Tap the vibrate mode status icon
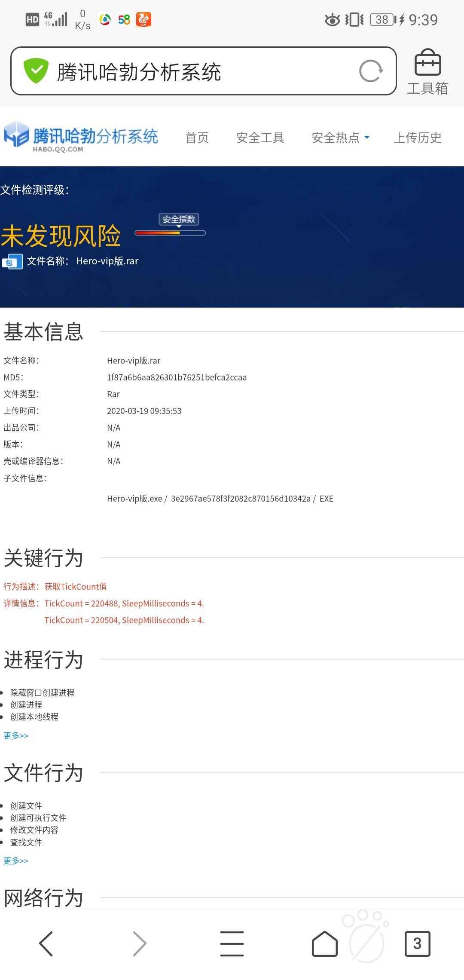The height and width of the screenshot is (980, 464). 354,20
